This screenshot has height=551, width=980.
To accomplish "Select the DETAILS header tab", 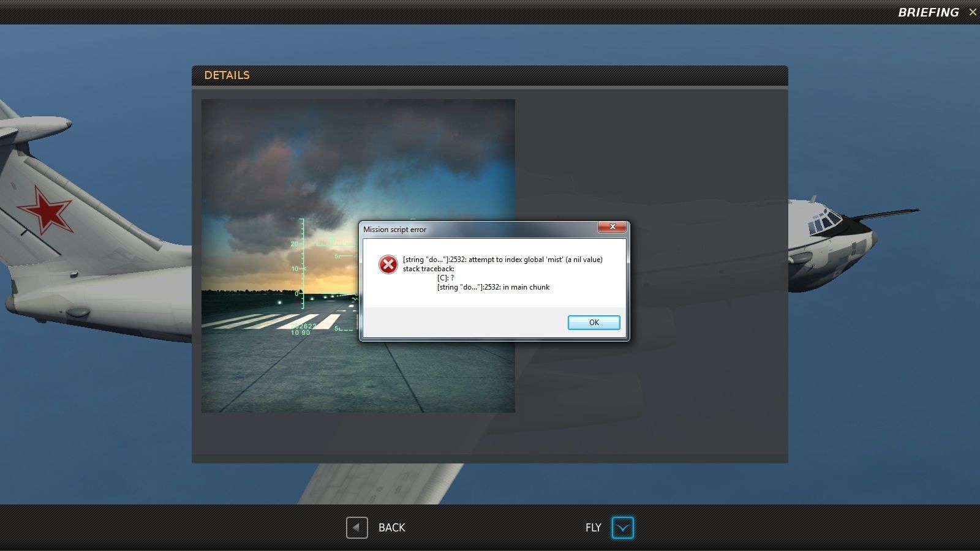I will (227, 75).
